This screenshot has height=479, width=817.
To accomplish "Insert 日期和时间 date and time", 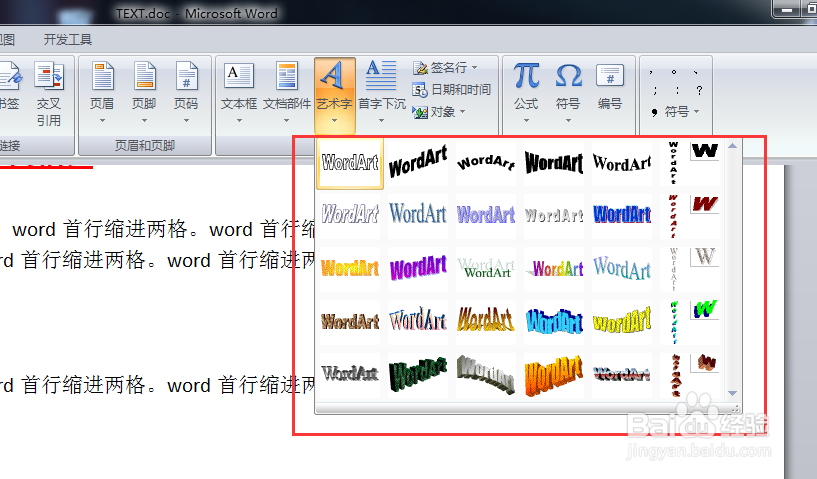I will click(452, 90).
